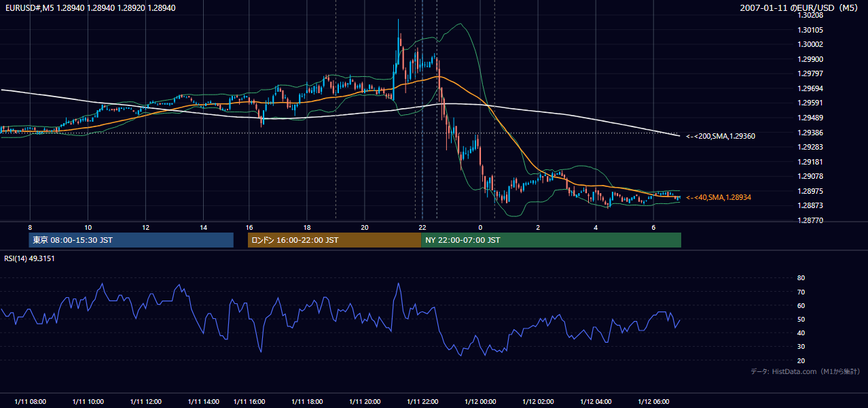
Task: Click the 1/11 14:00 bottom time label
Action: [x=203, y=401]
